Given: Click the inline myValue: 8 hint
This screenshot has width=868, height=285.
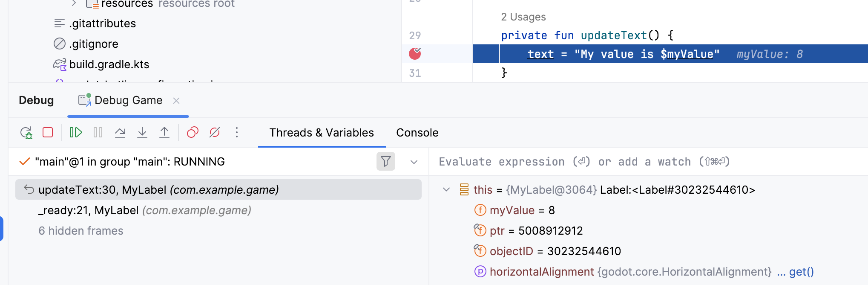Looking at the screenshot, I should pos(770,54).
